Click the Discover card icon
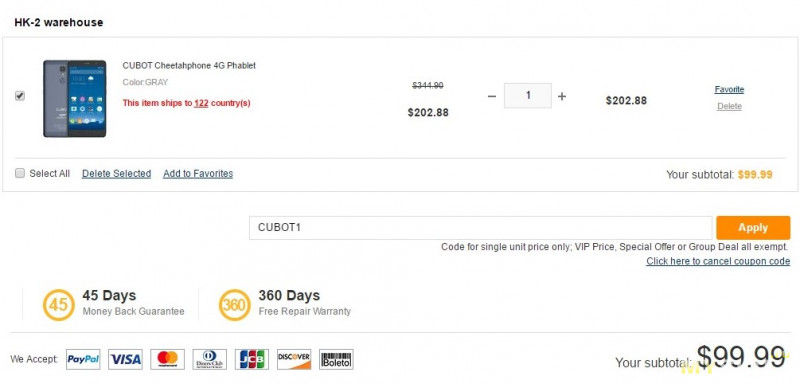The image size is (800, 384). coord(294,360)
